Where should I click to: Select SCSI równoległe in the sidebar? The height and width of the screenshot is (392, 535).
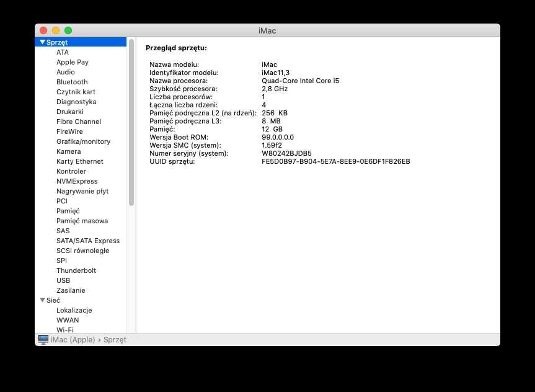pyautogui.click(x=83, y=251)
